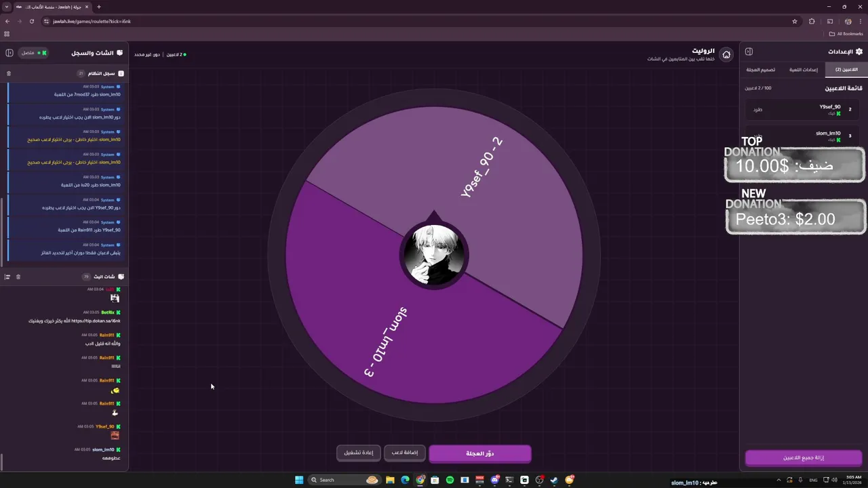Open File Explorer from the taskbar
This screenshot has width=868, height=488.
click(390, 480)
